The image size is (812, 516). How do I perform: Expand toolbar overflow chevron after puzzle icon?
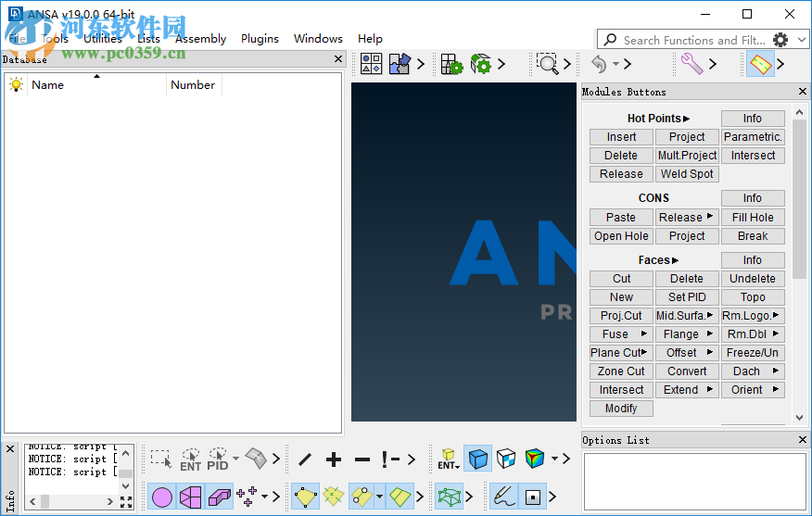point(421,64)
